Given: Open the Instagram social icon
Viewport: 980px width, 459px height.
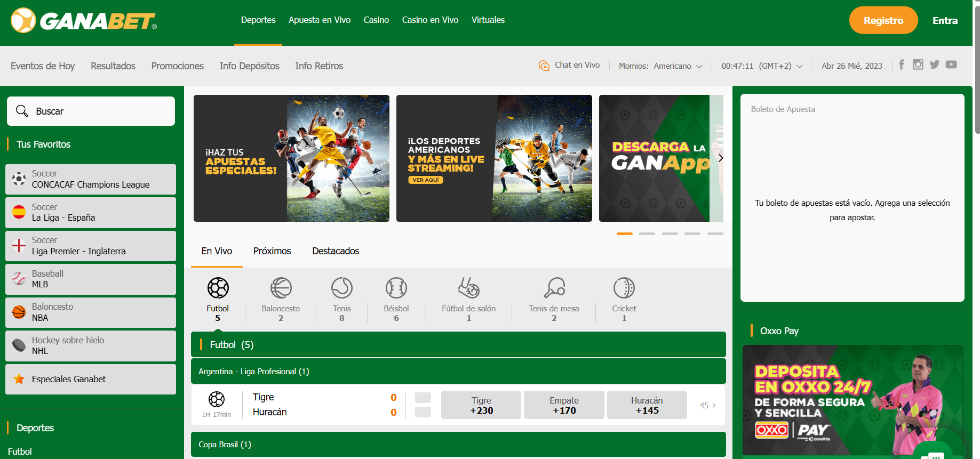Looking at the screenshot, I should click(x=918, y=65).
